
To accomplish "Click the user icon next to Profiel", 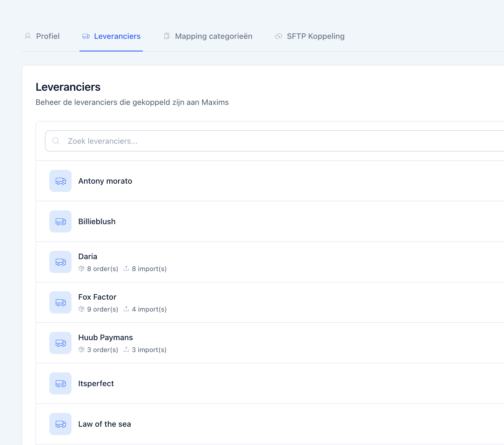I will [x=27, y=36].
